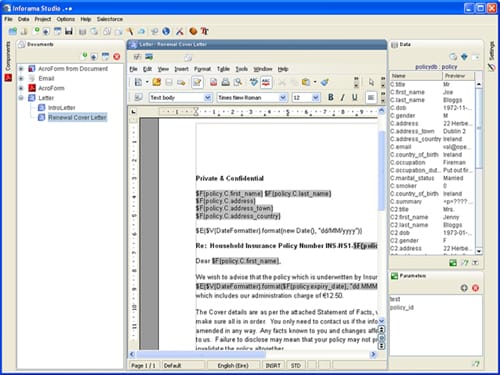Viewport: 500px width, 375px height.
Task: Open the paragraph style Text body dropdown
Action: (x=208, y=97)
